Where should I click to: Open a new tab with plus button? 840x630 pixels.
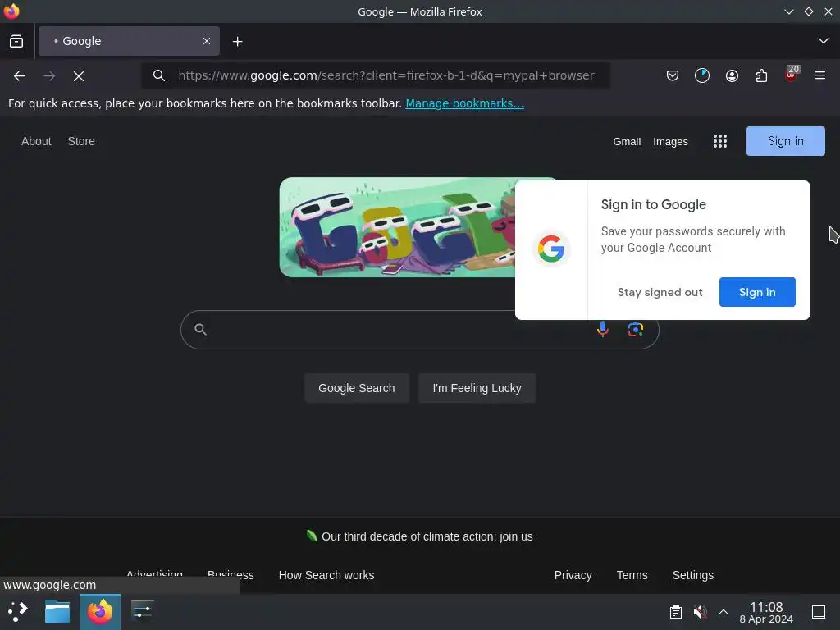[237, 41]
